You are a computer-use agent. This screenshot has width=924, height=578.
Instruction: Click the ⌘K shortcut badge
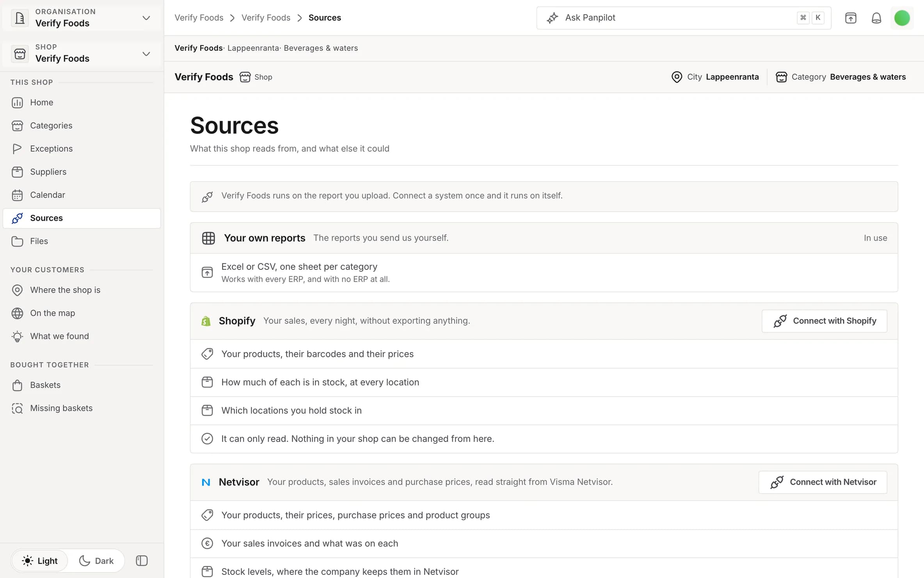click(810, 18)
